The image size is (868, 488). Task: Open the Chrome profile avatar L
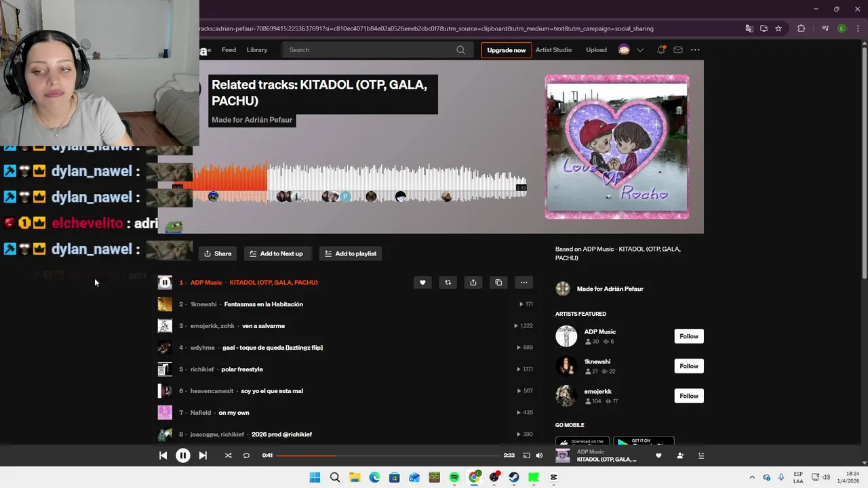click(x=842, y=28)
